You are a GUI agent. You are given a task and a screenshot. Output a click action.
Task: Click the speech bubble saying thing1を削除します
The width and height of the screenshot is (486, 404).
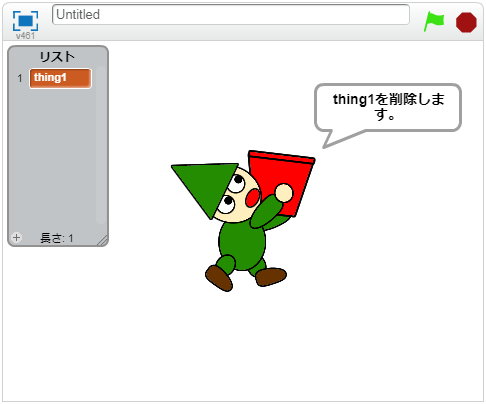tap(388, 107)
